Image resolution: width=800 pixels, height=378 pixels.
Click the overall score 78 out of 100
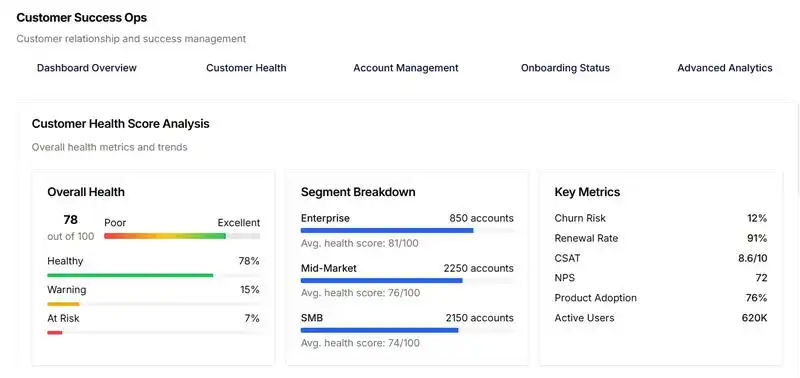coord(71,228)
